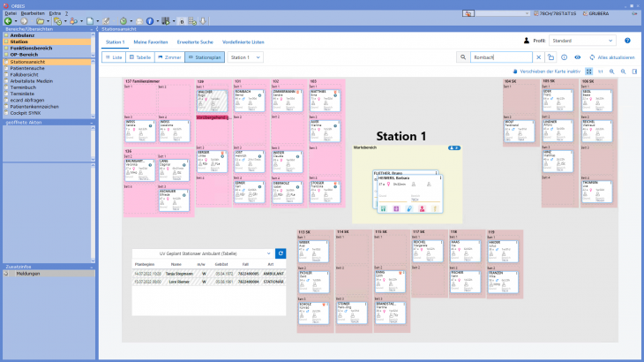
Task: Click the zoom in magnifier icon
Action: pyautogui.click(x=611, y=71)
